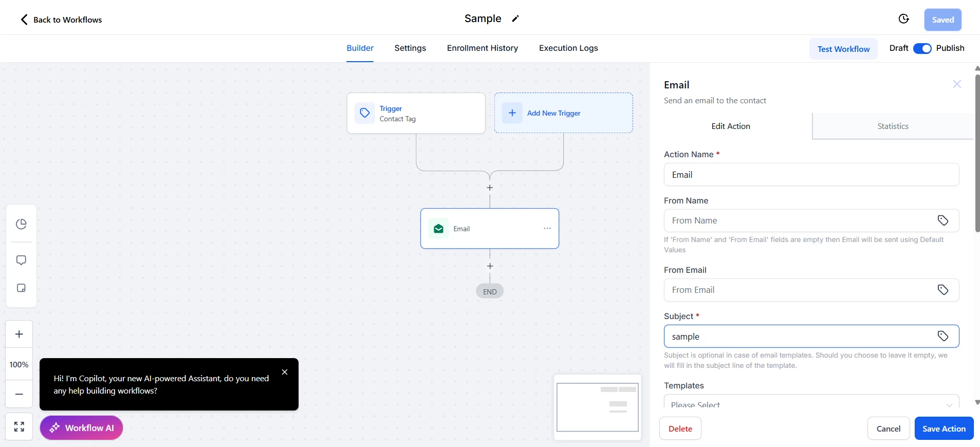Insert custom value tag in Subject
The image size is (980, 447).
(942, 336)
